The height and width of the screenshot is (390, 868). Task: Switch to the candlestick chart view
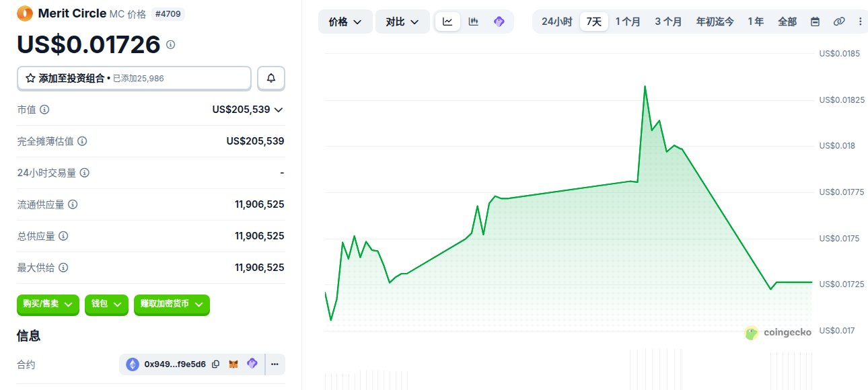474,22
